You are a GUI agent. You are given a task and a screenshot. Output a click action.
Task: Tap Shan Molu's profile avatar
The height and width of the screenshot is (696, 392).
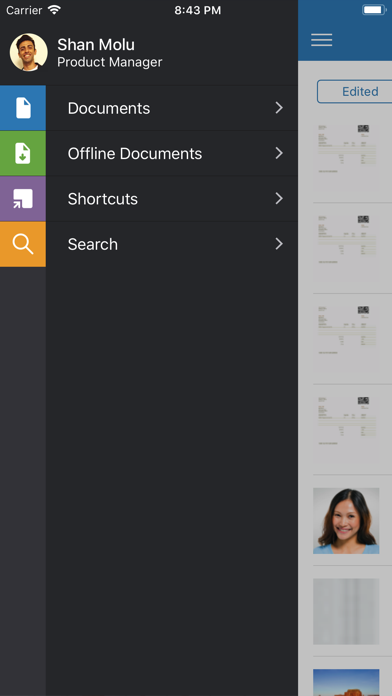tap(28, 52)
